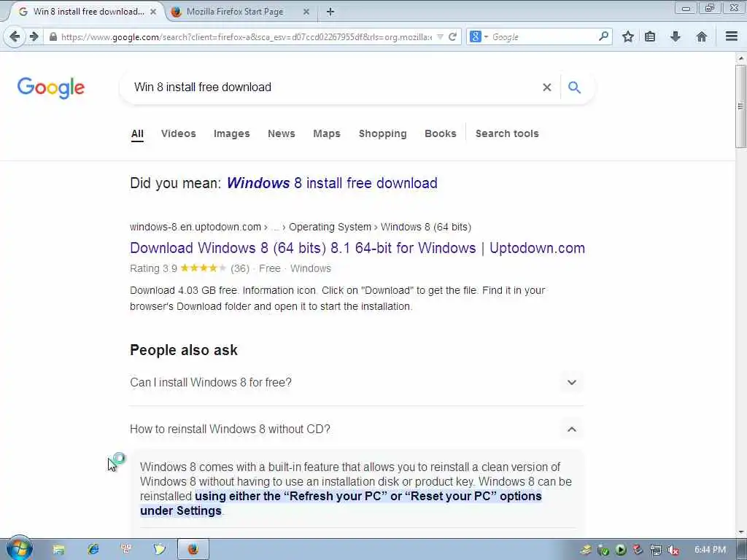Image resolution: width=747 pixels, height=560 pixels.
Task: Switch to News results
Action: pos(282,134)
